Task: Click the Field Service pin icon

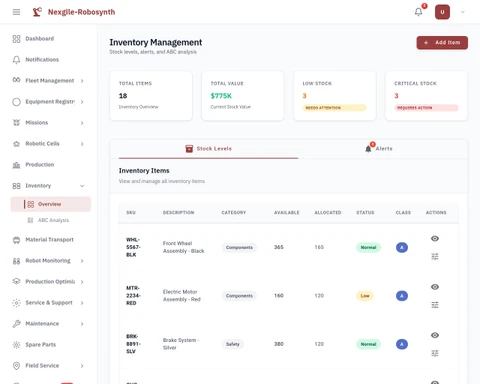Action: (x=16, y=366)
